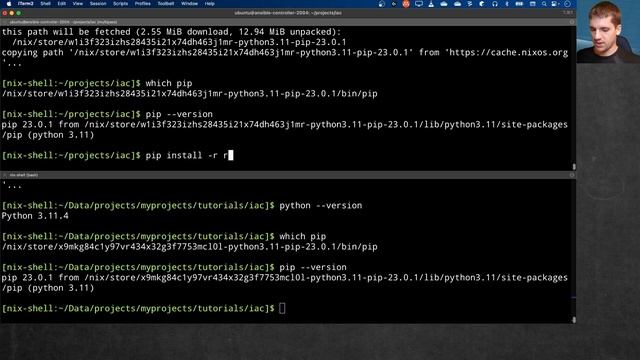Click the 'copying path' output line
Screen dimensions: 640x360
pos(284,53)
